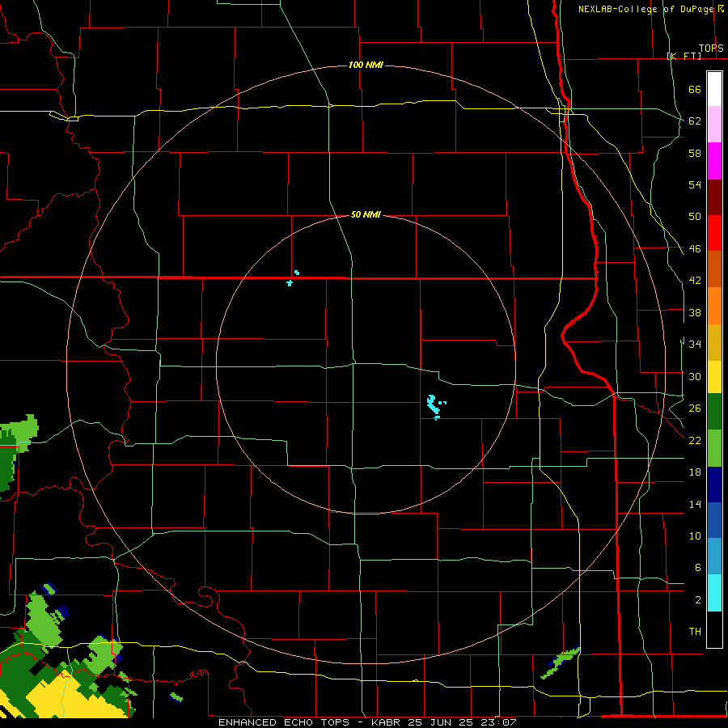Click the [K FT] units label
Viewport: 728px width, 728px height.
coord(684,56)
